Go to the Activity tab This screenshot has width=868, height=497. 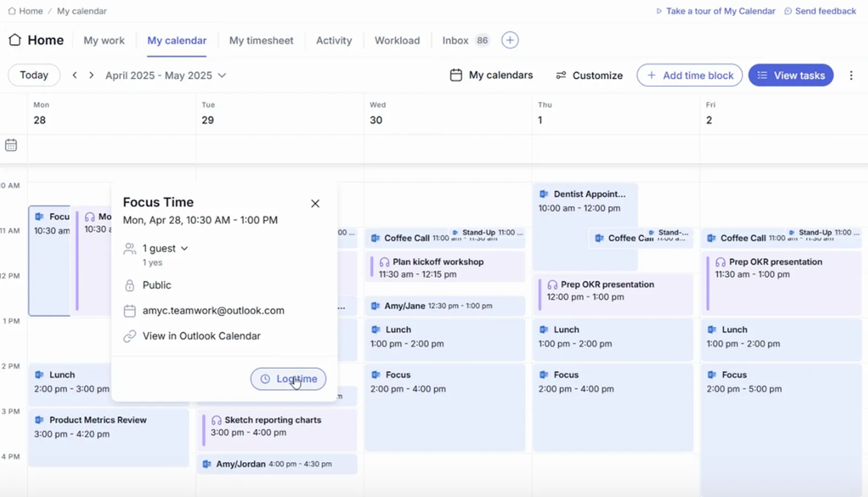point(334,41)
